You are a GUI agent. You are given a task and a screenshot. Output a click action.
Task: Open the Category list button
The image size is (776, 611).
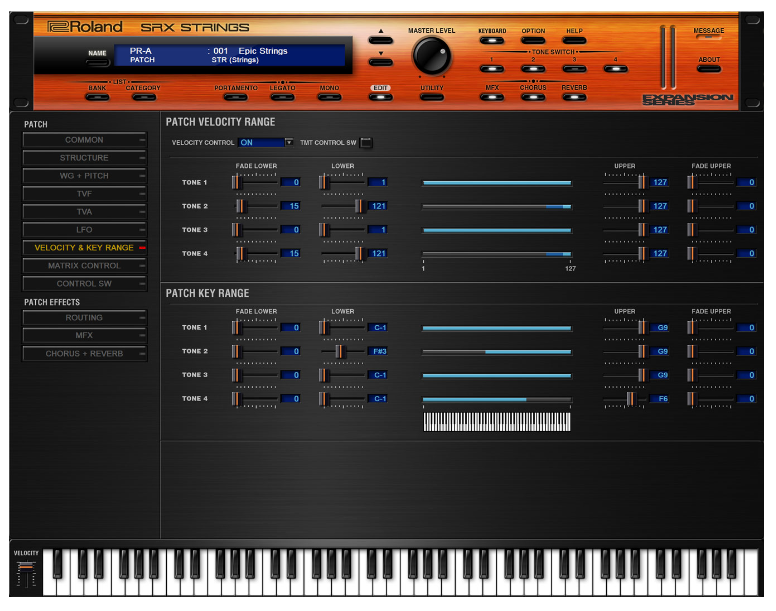pyautogui.click(x=144, y=97)
